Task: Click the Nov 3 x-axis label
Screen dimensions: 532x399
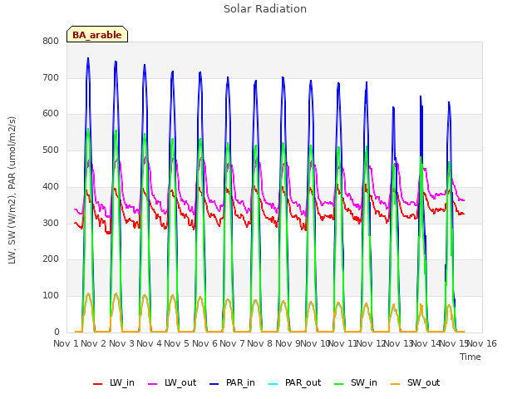Action: tap(121, 343)
